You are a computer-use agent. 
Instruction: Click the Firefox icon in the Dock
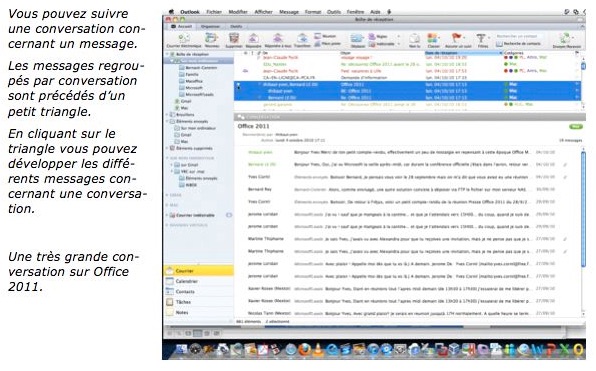(x=304, y=349)
